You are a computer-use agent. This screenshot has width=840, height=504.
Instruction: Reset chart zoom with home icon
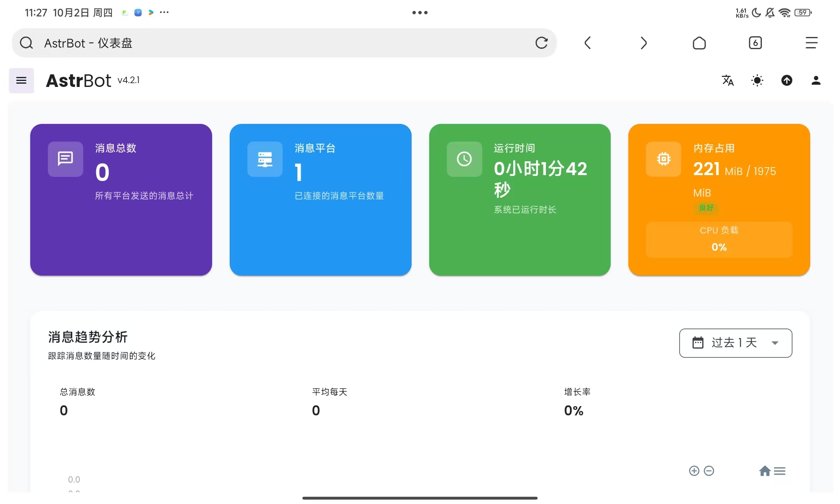click(x=764, y=471)
